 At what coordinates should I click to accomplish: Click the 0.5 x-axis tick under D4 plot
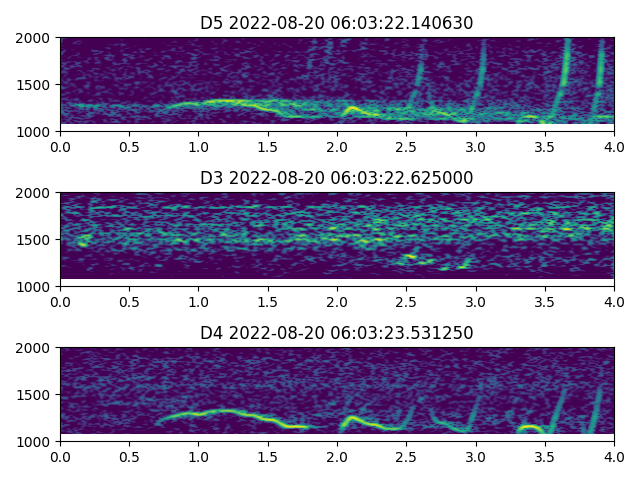coord(129,456)
